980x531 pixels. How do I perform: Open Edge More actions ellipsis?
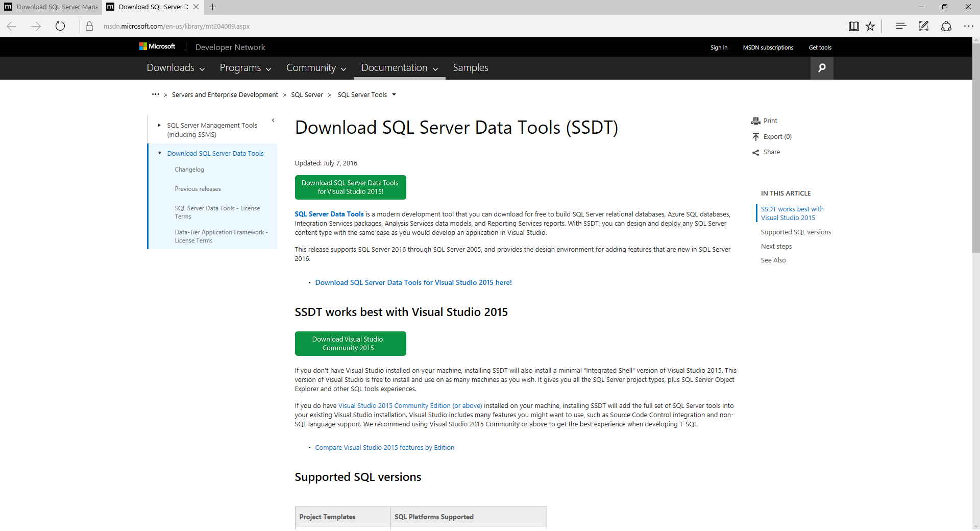point(968,26)
